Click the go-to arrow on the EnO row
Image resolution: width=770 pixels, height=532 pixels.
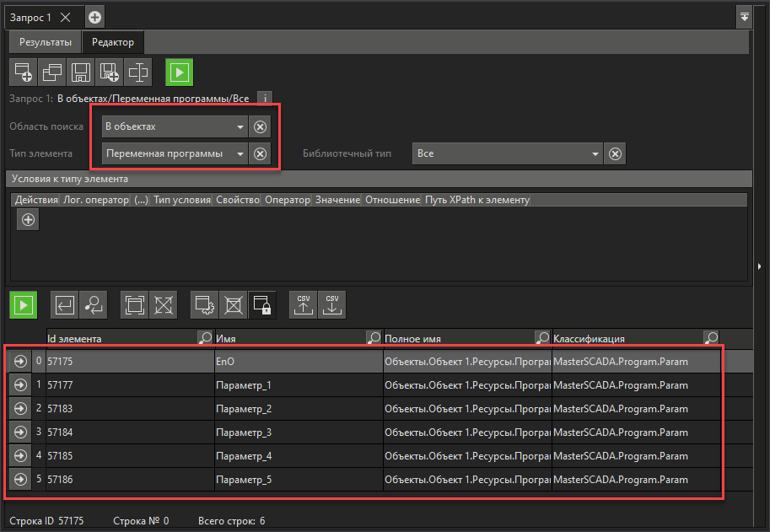click(19, 362)
